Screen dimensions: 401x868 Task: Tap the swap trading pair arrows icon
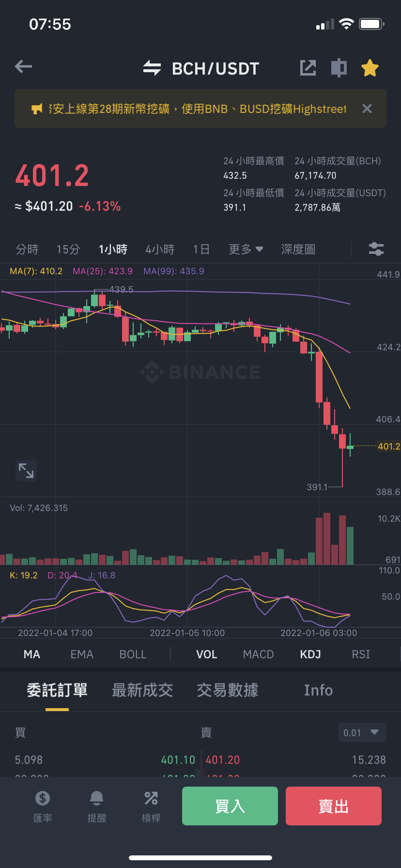click(152, 68)
